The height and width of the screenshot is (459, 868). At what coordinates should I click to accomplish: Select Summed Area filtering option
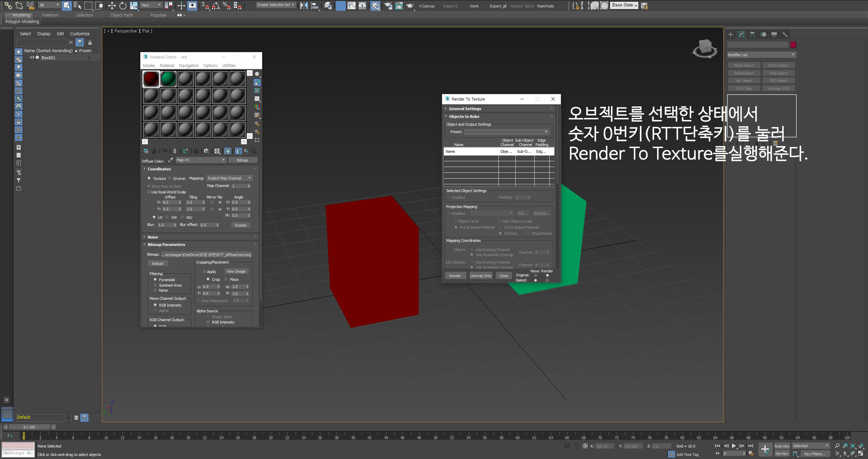tap(155, 285)
